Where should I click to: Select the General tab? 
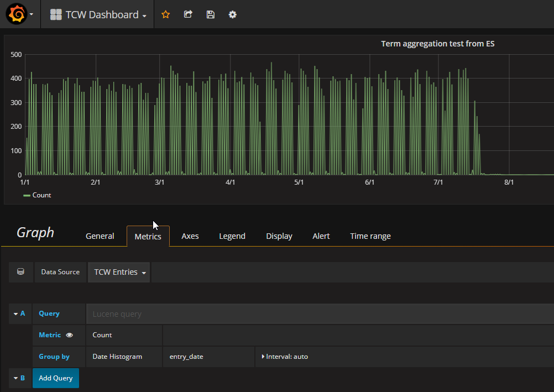(100, 236)
